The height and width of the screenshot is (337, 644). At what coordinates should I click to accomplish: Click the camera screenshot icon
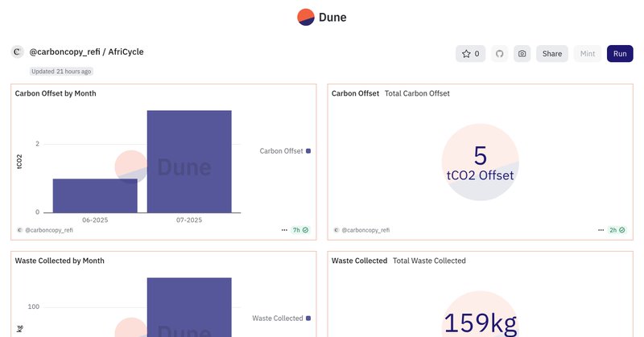(x=522, y=54)
